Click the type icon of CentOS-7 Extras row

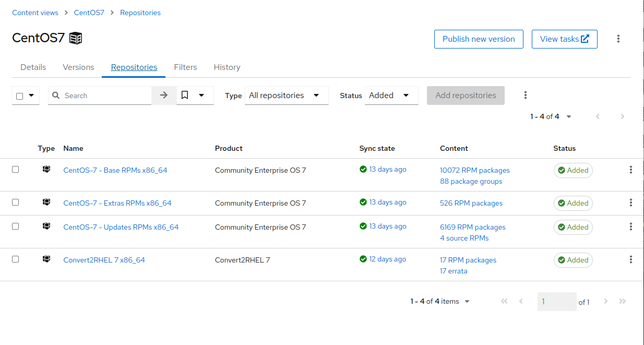pos(46,202)
